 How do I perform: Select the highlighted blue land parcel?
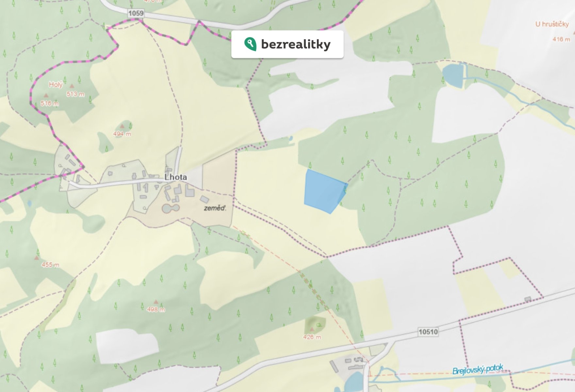pyautogui.click(x=325, y=191)
